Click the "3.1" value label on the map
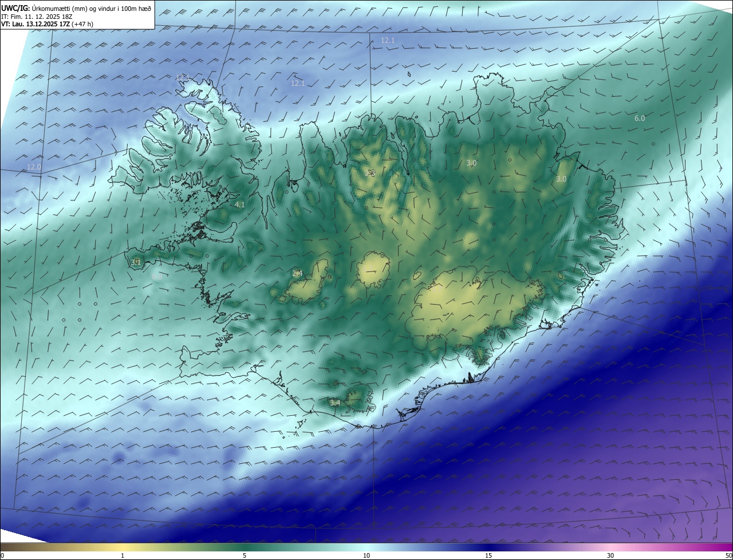The width and height of the screenshot is (733, 560). [x=136, y=262]
